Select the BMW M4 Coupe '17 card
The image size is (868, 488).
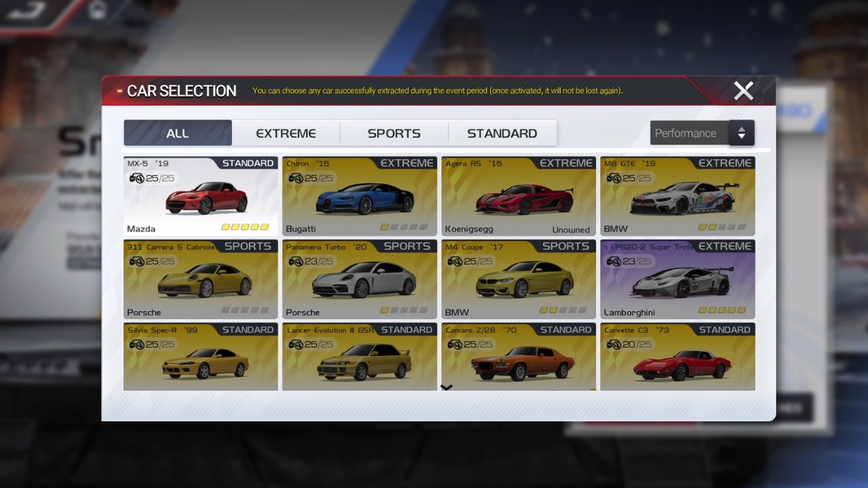519,279
